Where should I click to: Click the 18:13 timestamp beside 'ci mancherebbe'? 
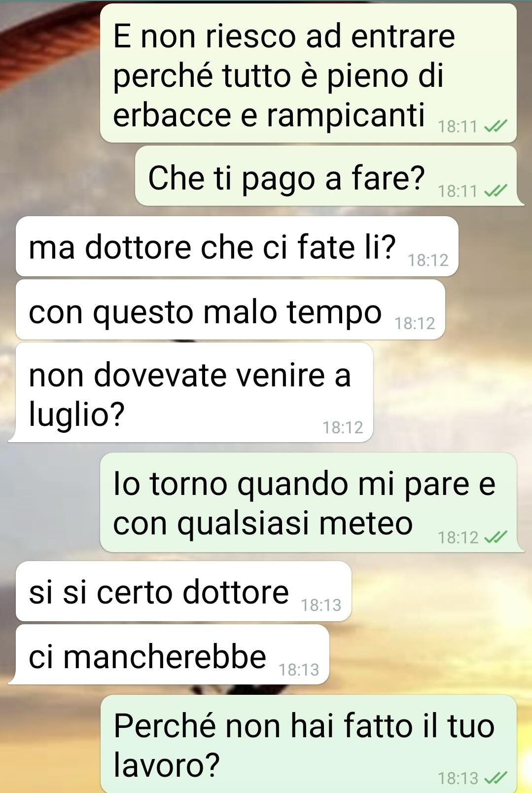(299, 670)
